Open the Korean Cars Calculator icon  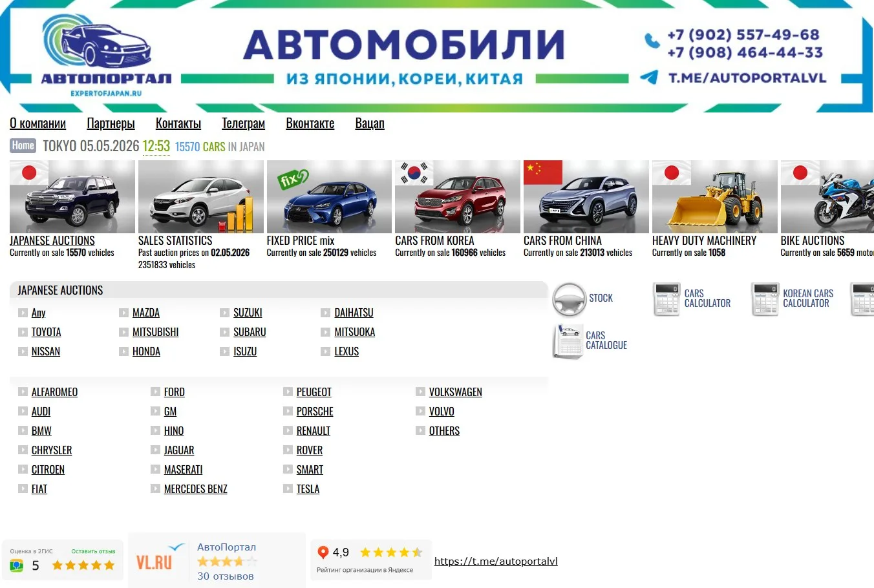tap(765, 299)
